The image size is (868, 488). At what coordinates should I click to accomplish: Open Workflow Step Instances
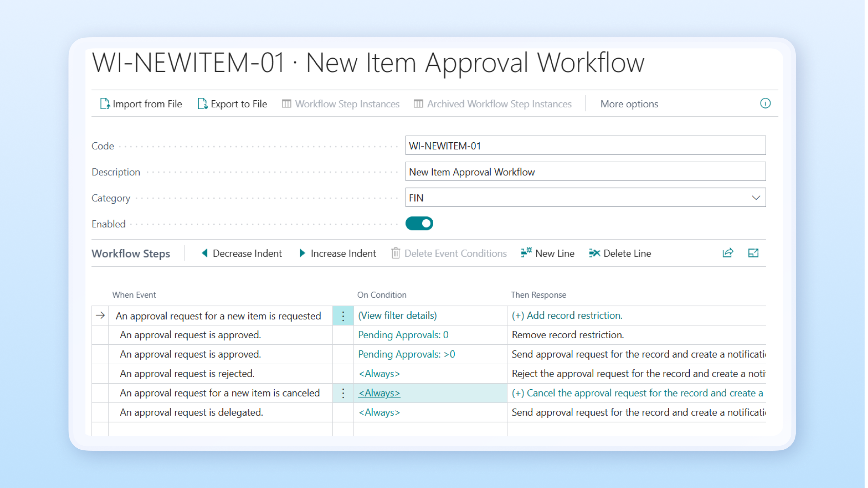341,104
